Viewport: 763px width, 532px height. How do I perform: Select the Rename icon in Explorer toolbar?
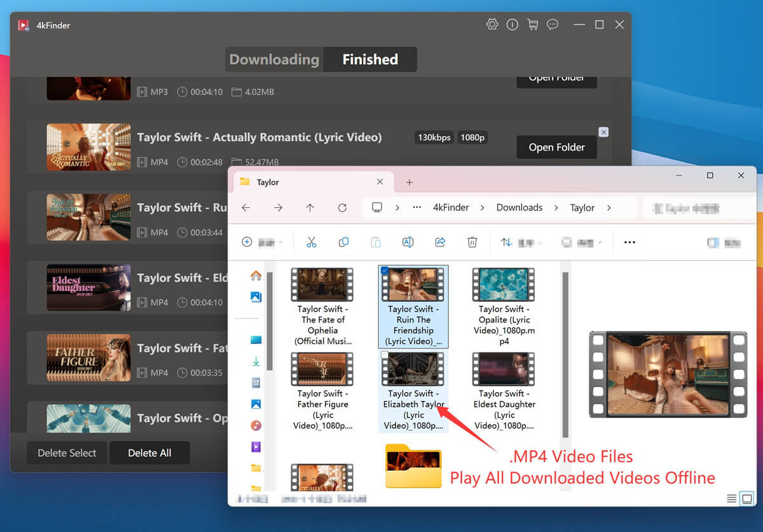click(x=408, y=242)
